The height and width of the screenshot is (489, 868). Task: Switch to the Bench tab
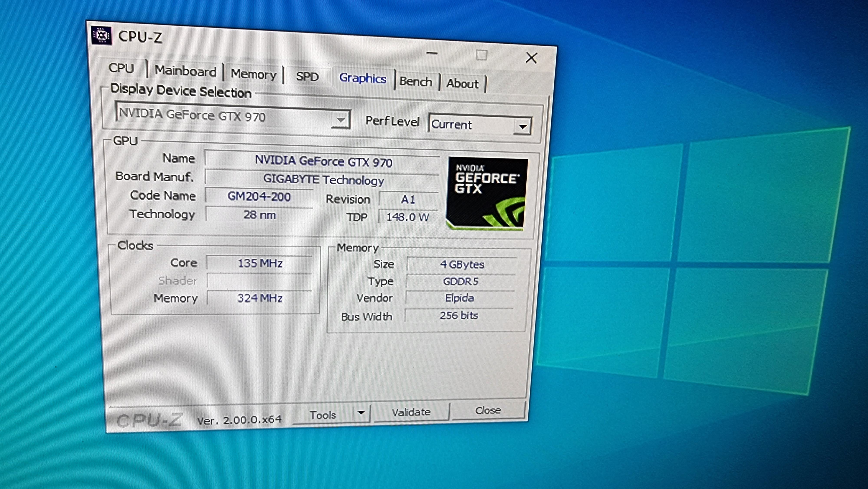(416, 82)
